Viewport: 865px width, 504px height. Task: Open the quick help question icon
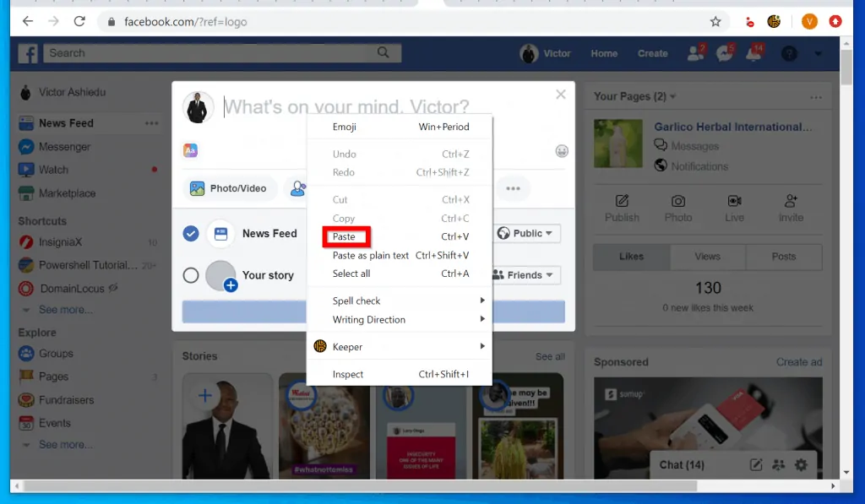(x=790, y=53)
